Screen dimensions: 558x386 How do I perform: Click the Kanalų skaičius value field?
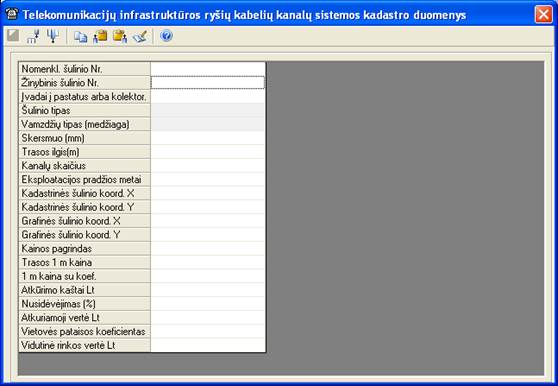point(207,166)
